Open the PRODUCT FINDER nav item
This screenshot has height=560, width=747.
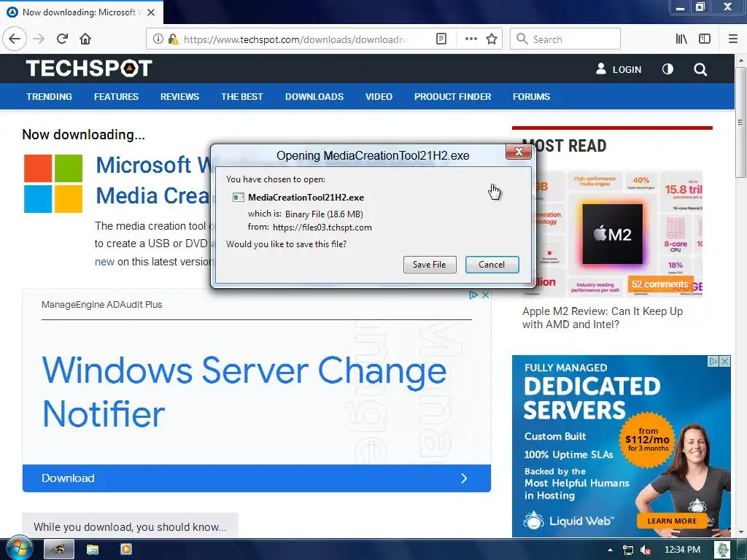pos(452,97)
